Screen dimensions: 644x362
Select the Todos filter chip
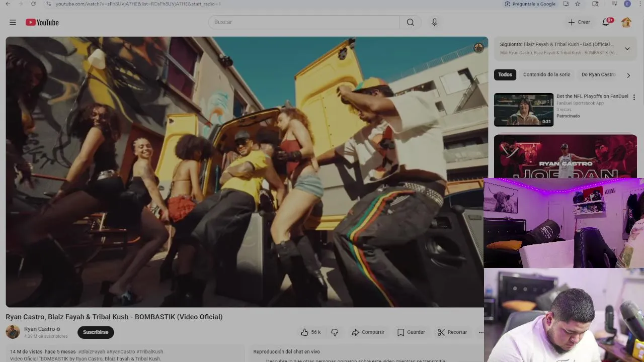tap(505, 74)
